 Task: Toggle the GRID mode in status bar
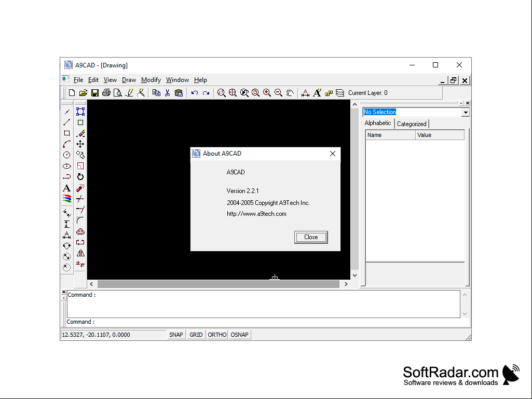pos(196,335)
